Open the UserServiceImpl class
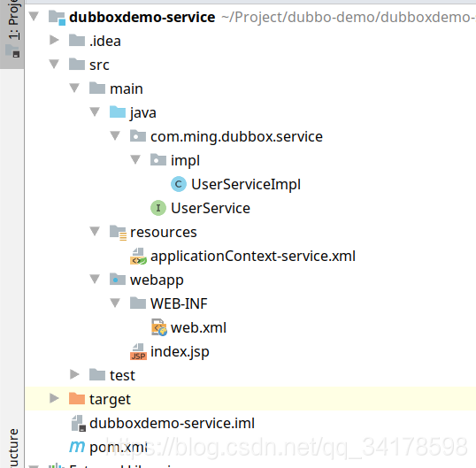This screenshot has height=468, width=476. coord(246,185)
